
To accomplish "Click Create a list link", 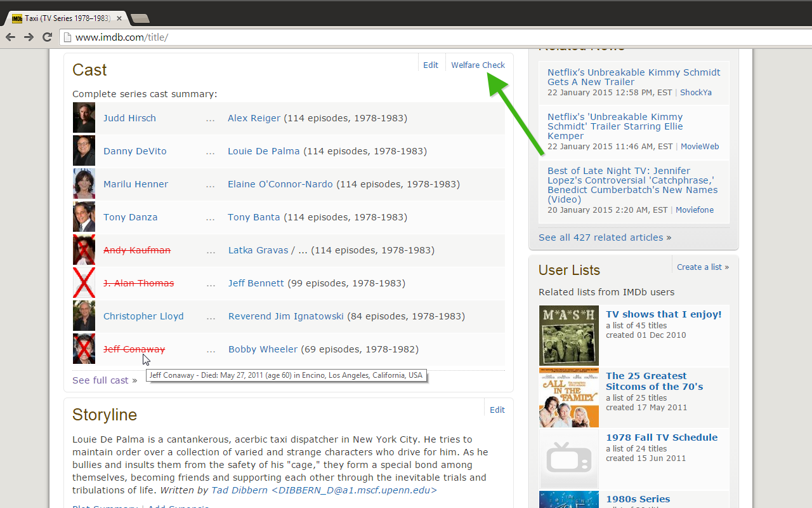I will 703,267.
